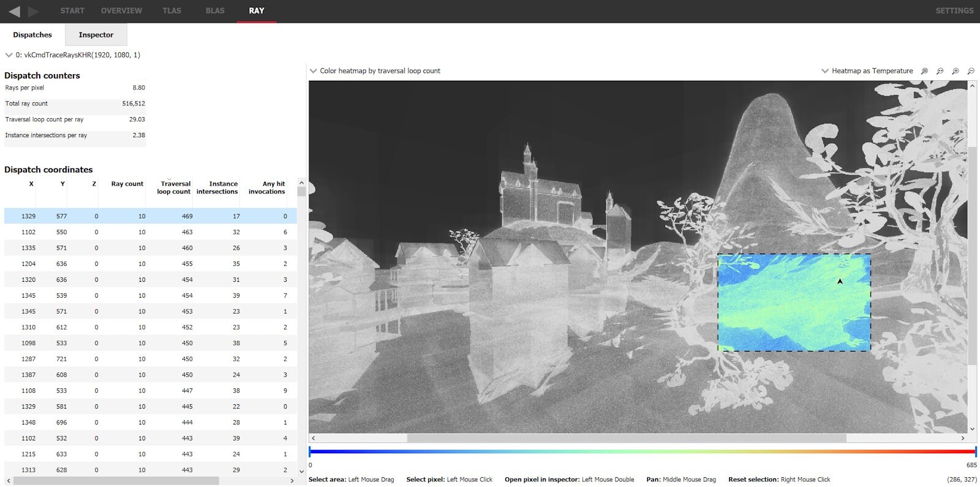The height and width of the screenshot is (487, 980).
Task: Sort table by Traversal loop count header
Action: (175, 187)
